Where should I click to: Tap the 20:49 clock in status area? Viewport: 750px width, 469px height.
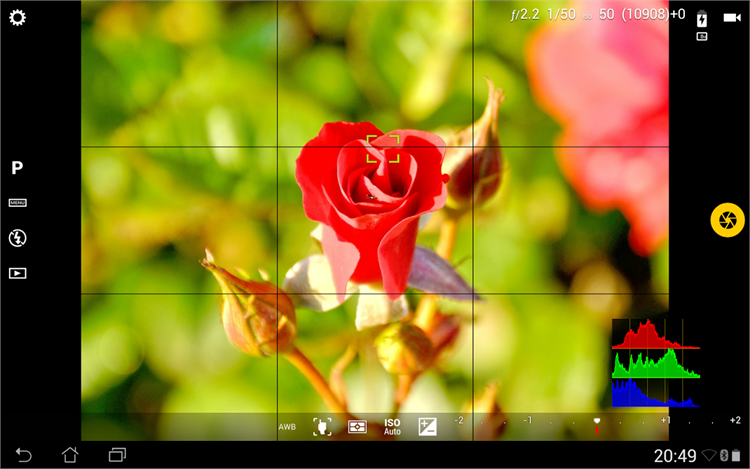coord(674,456)
